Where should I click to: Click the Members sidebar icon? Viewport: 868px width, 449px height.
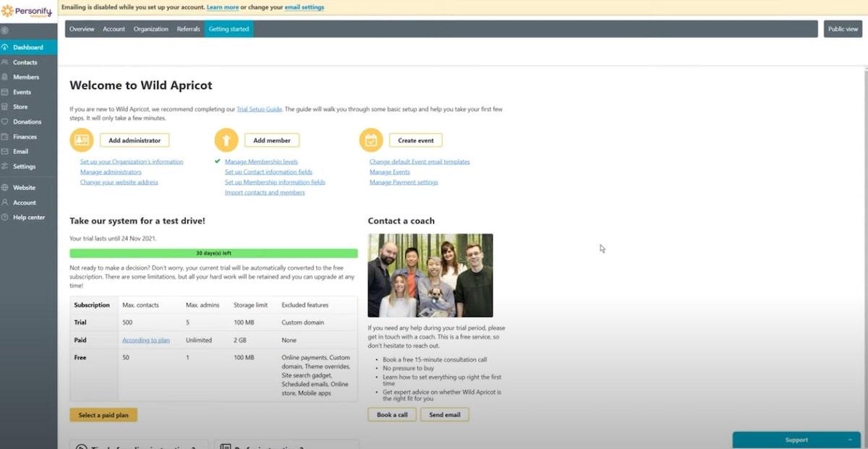(x=5, y=77)
